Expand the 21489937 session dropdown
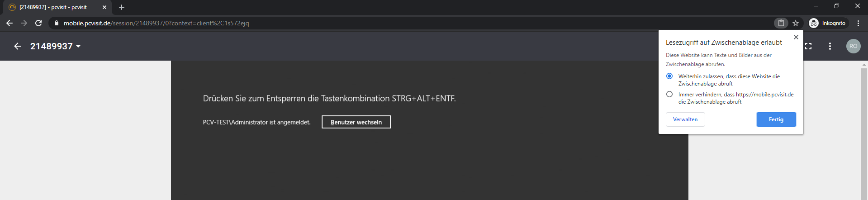This screenshot has width=868, height=200. 78,46
